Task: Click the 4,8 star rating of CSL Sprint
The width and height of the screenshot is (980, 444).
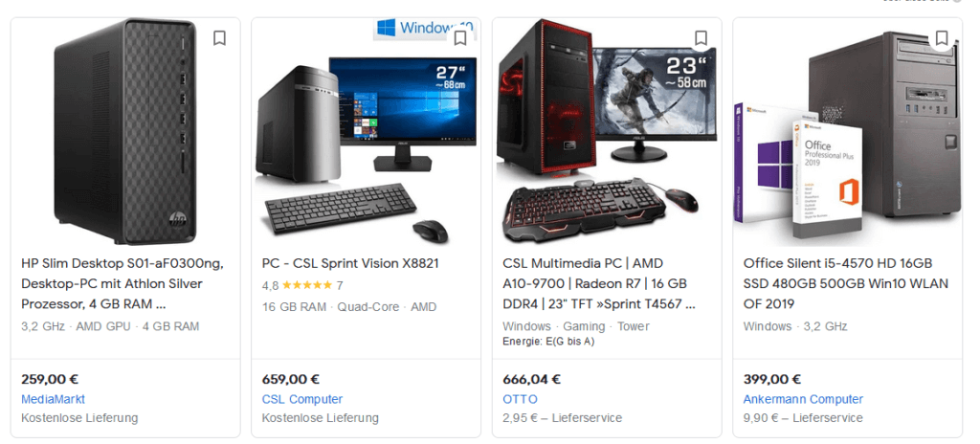Action: point(302,286)
